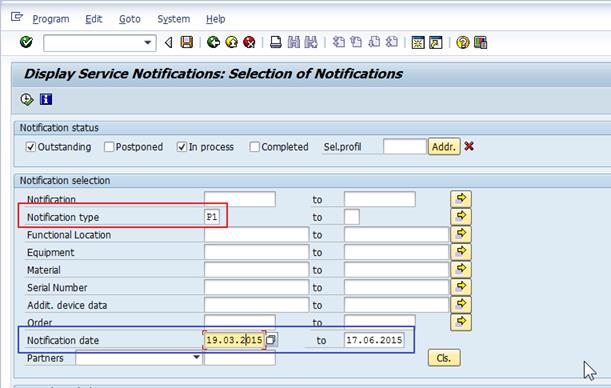Click Notification to input field

click(380, 199)
